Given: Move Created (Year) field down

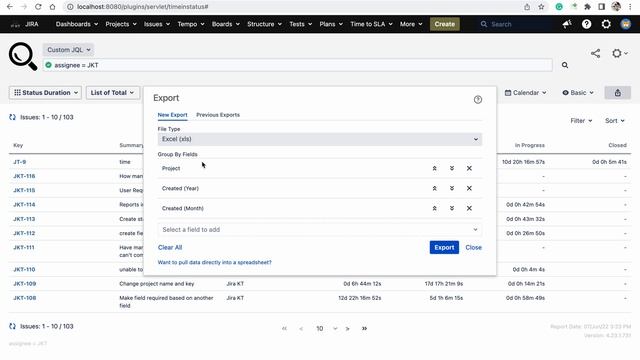Looking at the screenshot, I should (x=452, y=188).
